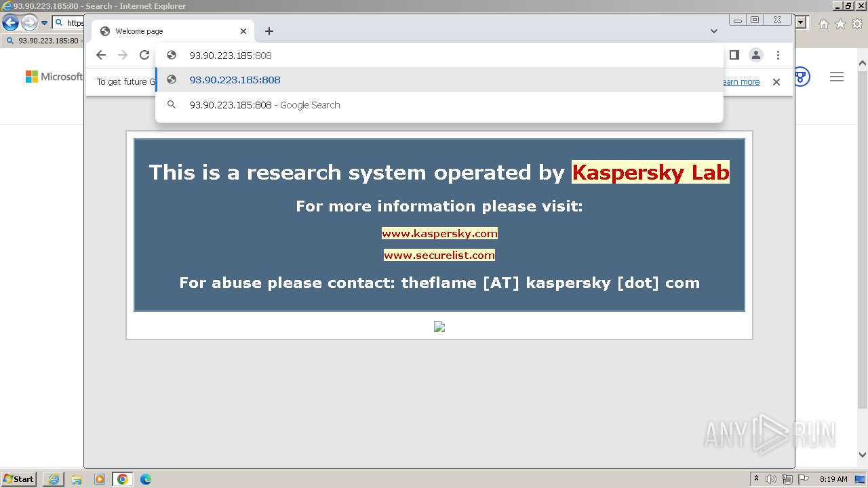Screen dimensions: 868x488
Task: Open the Action Center flag icon
Action: coord(803,479)
